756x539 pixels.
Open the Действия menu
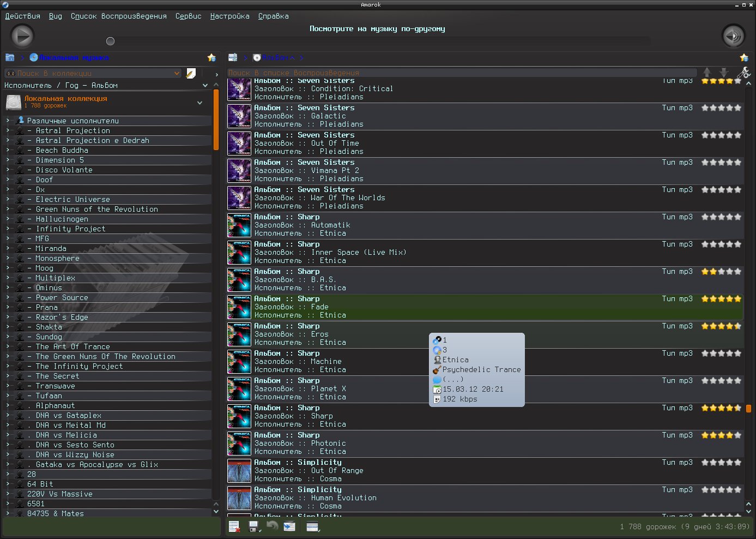click(x=22, y=16)
